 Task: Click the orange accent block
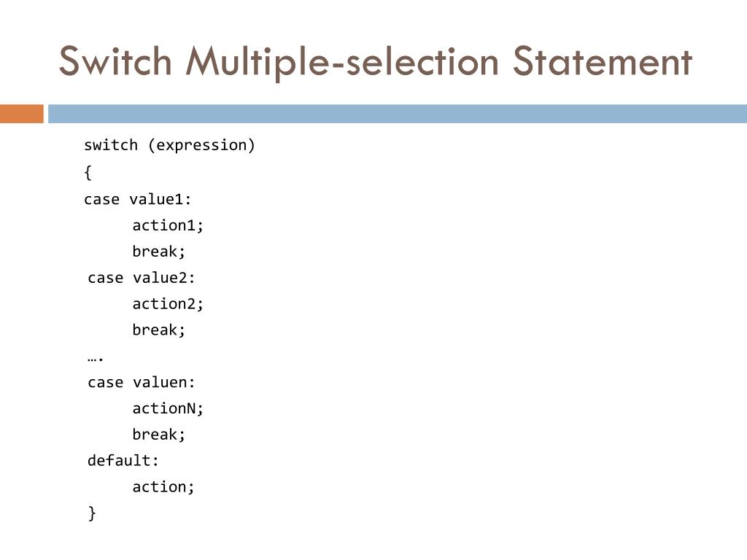click(21, 114)
